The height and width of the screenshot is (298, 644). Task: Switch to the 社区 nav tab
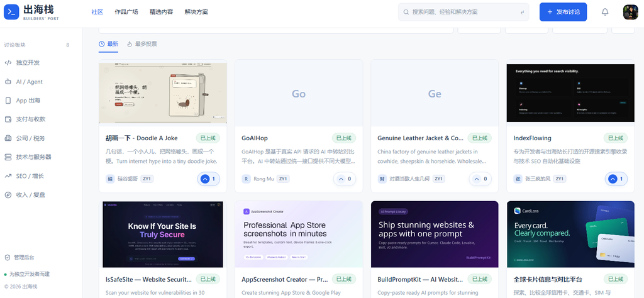(x=97, y=12)
